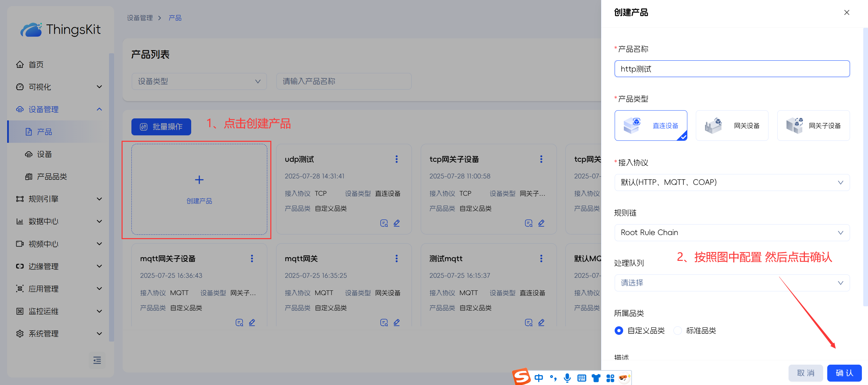The width and height of the screenshot is (868, 385).
Task: Open the 处理队列 请选择 dropdown
Action: (732, 283)
